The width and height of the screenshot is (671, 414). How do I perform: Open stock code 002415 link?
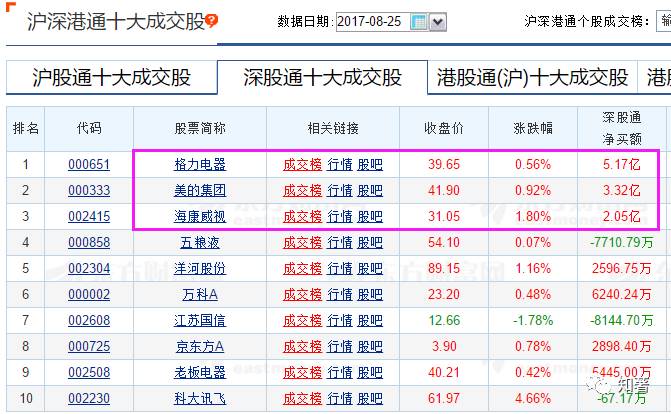click(x=89, y=217)
